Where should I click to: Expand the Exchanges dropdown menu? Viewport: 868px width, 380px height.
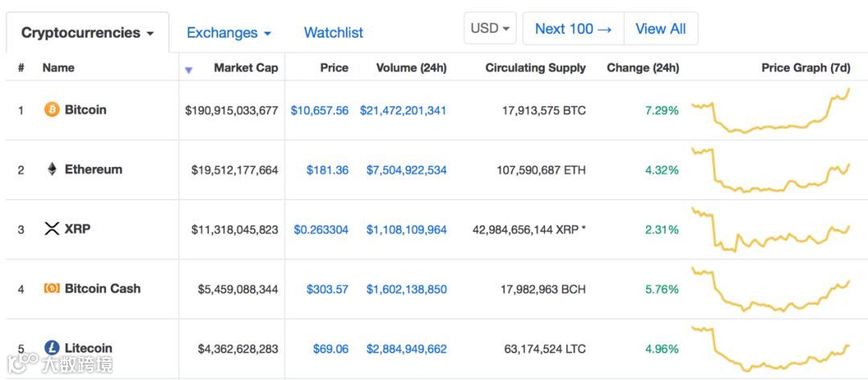click(x=228, y=33)
